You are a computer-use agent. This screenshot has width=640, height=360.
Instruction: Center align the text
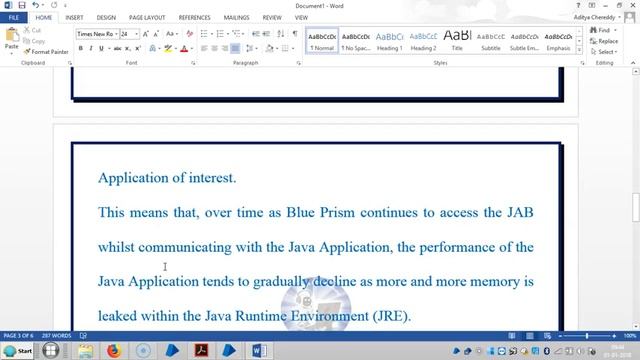pyautogui.click(x=214, y=49)
